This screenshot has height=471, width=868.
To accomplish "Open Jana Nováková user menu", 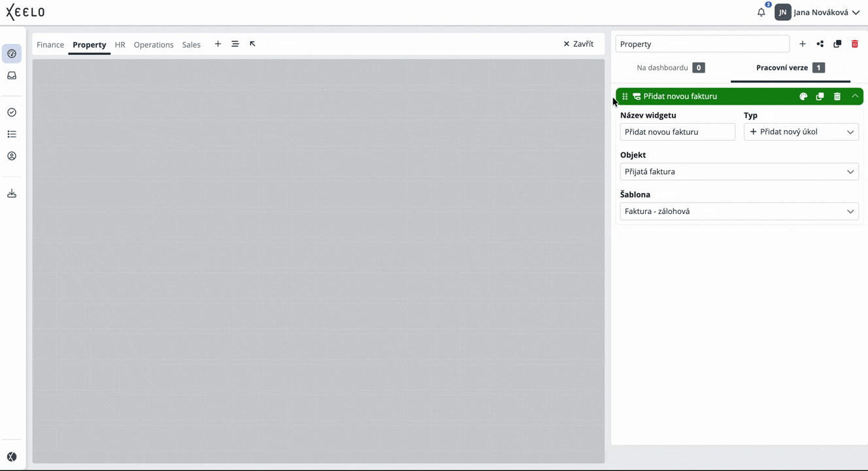I will click(826, 12).
